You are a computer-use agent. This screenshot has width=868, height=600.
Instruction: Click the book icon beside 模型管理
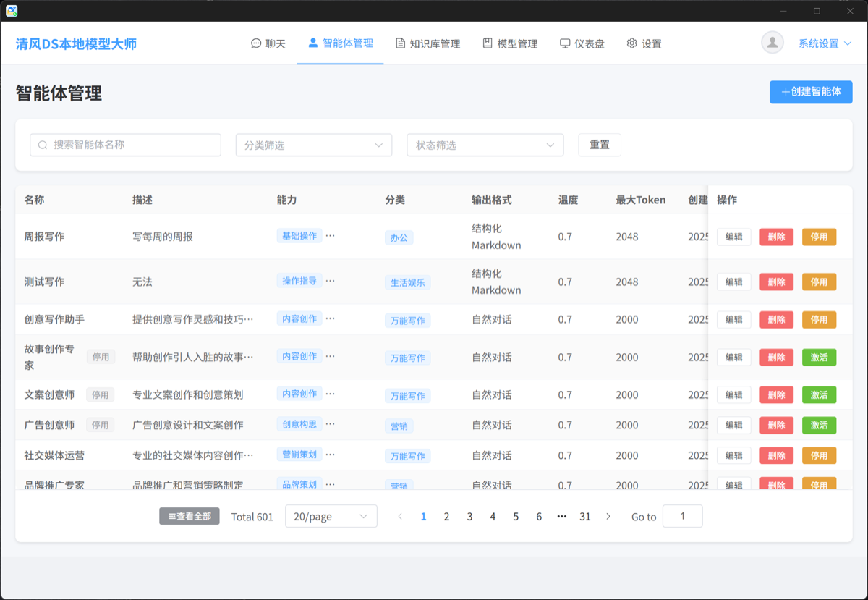488,43
